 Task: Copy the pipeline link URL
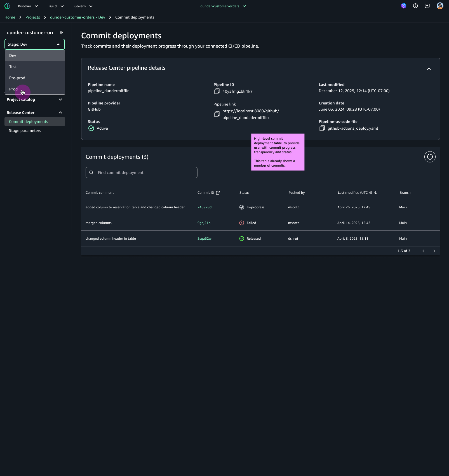(x=217, y=114)
